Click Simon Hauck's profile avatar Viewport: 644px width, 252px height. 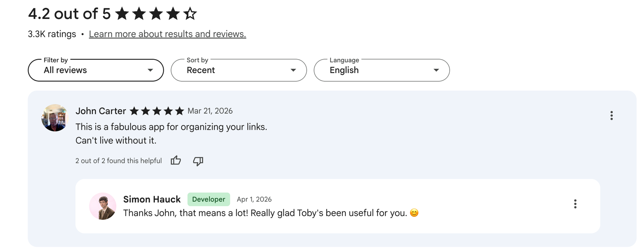[x=102, y=206]
